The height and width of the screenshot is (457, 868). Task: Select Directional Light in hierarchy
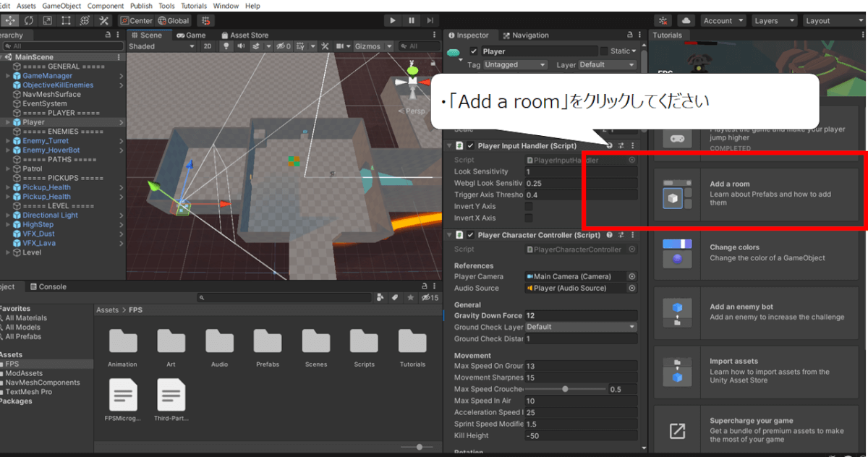pyautogui.click(x=50, y=215)
